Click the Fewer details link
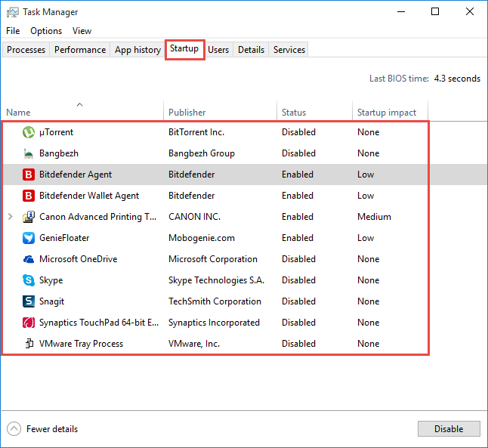The height and width of the screenshot is (448, 488). tap(52, 429)
